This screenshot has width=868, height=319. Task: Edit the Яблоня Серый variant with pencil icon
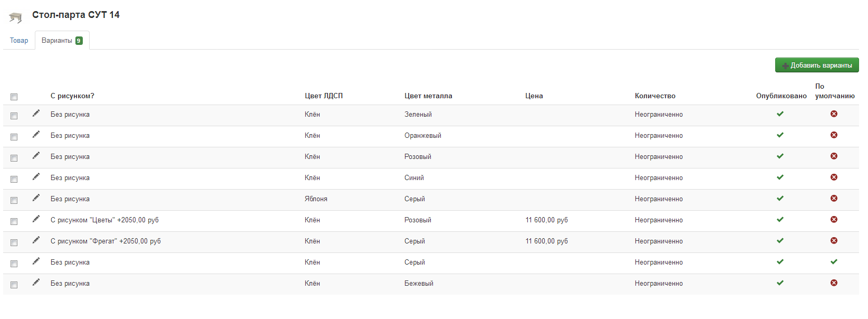click(36, 198)
